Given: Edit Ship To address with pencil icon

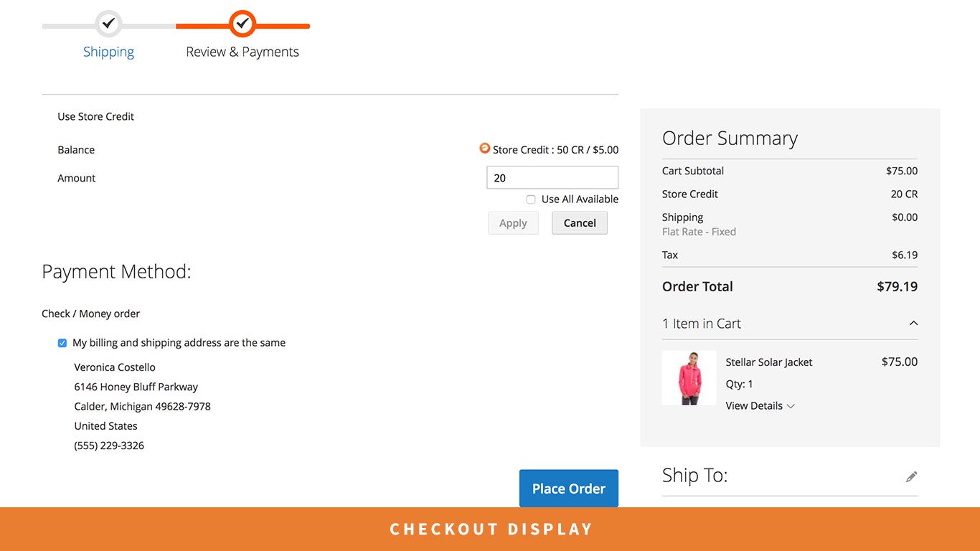Looking at the screenshot, I should point(911,476).
